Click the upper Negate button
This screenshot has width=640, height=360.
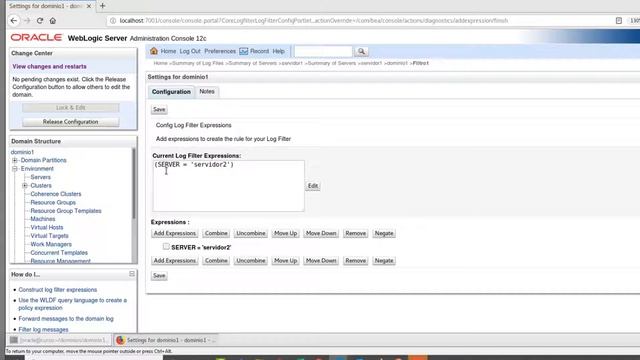(x=384, y=233)
